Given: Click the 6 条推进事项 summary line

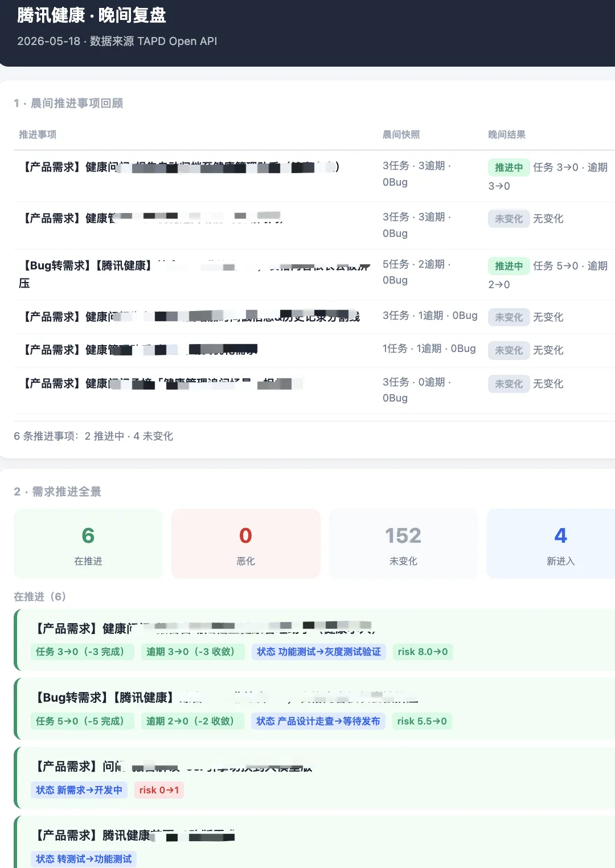Looking at the screenshot, I should tap(93, 436).
